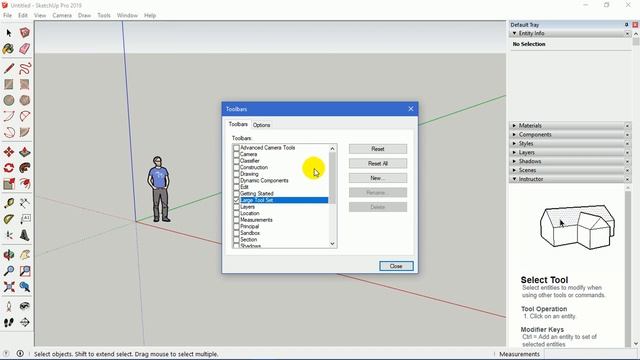Tick the Getting Started checkbox
The height and width of the screenshot is (360, 640).
pos(236,193)
